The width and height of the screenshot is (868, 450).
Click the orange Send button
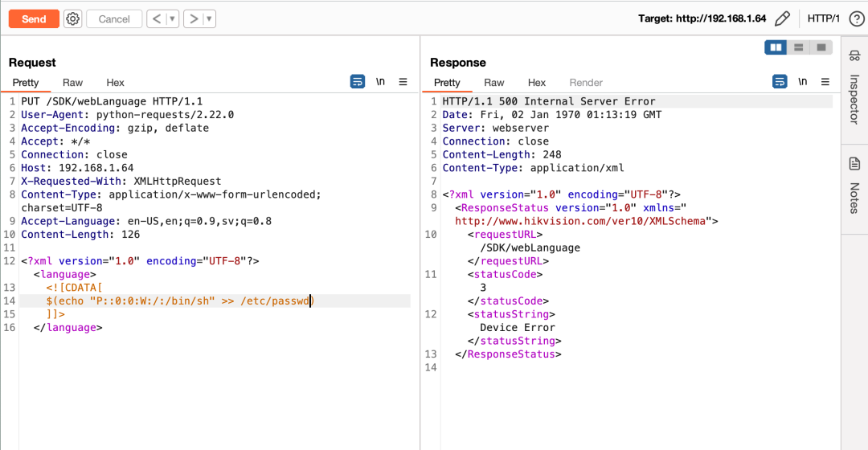pyautogui.click(x=34, y=18)
